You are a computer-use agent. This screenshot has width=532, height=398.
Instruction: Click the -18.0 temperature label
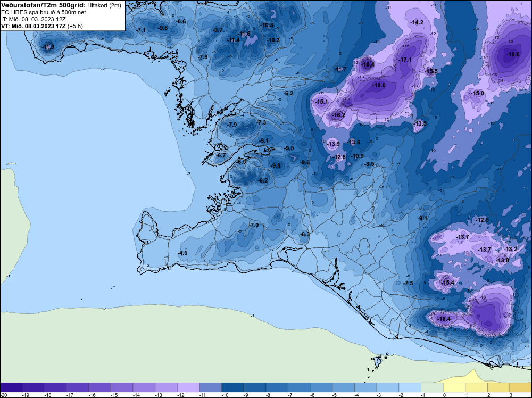(379, 85)
